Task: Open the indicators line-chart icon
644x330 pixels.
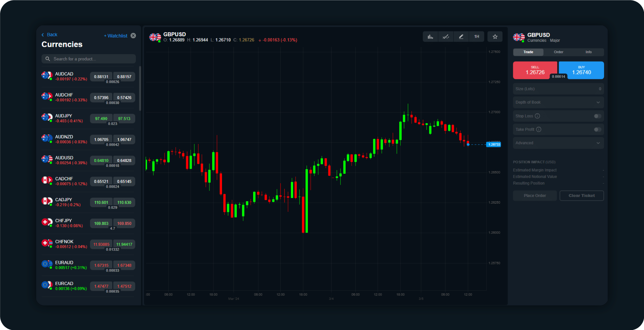Action: 446,37
